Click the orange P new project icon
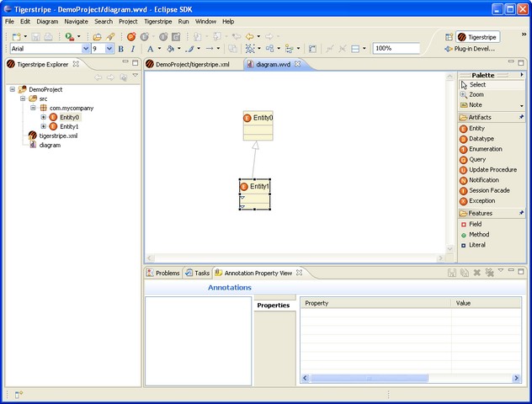Image resolution: width=532 pixels, height=404 pixels. 131,37
